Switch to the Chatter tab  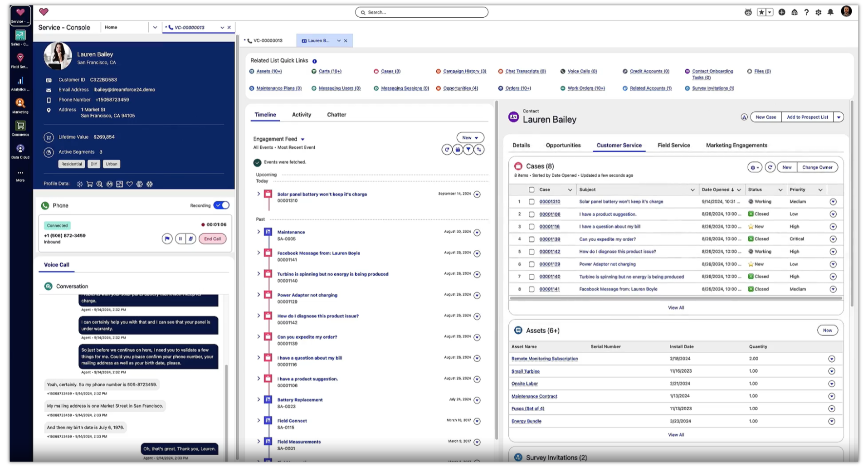[x=336, y=115]
